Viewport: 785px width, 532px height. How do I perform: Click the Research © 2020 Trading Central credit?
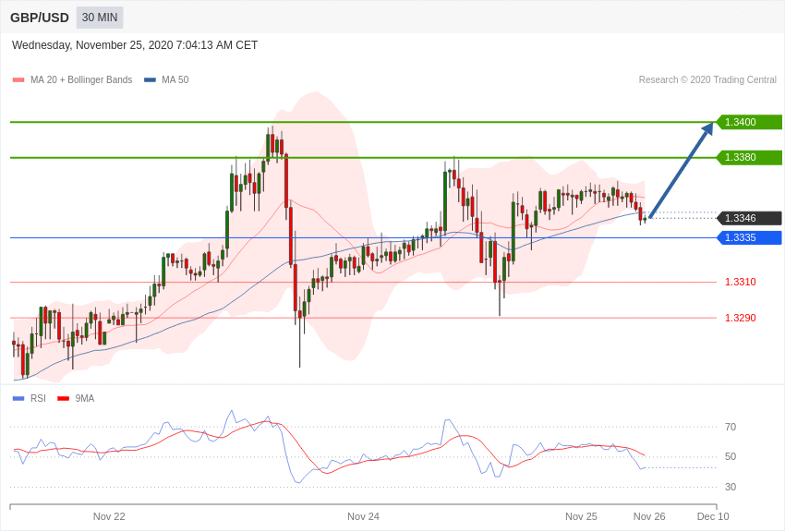point(707,80)
